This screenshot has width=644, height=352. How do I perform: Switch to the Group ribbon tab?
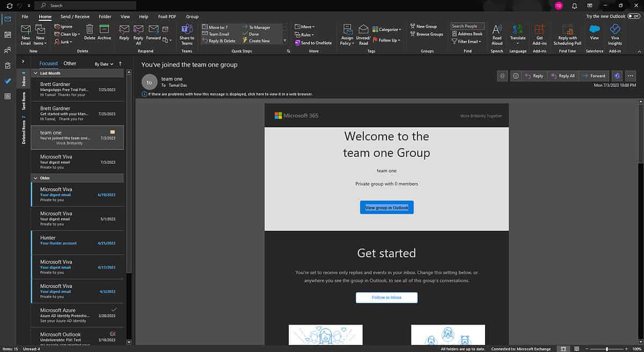coord(192,17)
